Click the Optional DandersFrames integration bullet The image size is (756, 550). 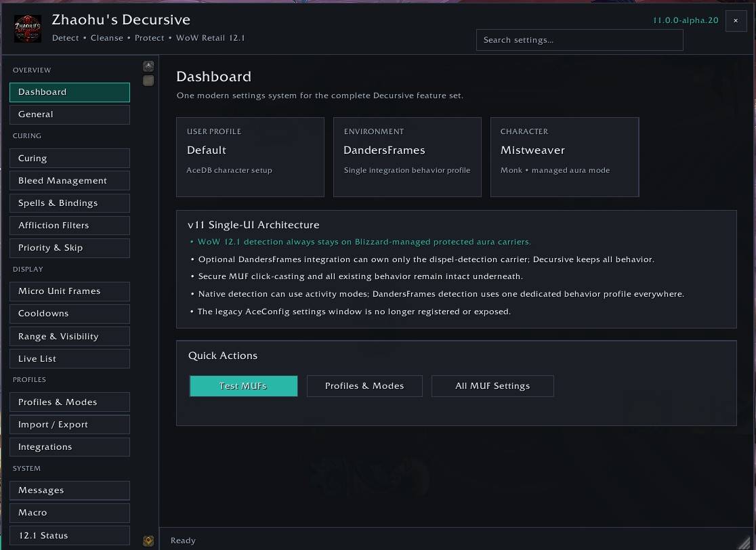[x=422, y=259]
